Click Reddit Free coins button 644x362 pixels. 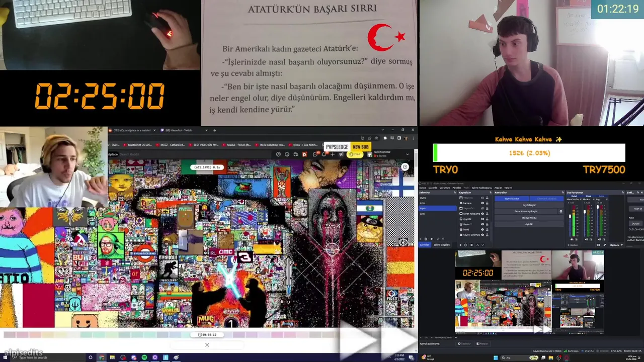[355, 154]
